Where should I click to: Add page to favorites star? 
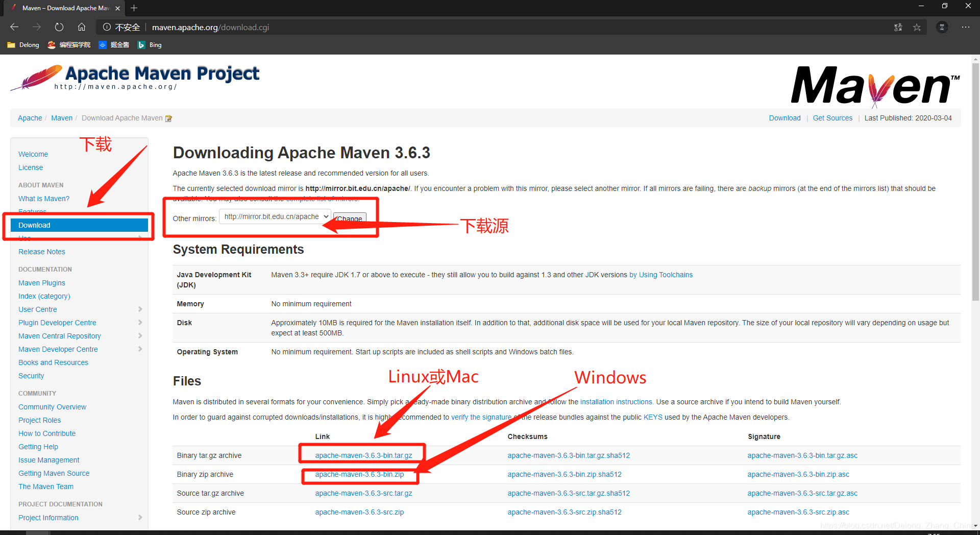(x=917, y=27)
